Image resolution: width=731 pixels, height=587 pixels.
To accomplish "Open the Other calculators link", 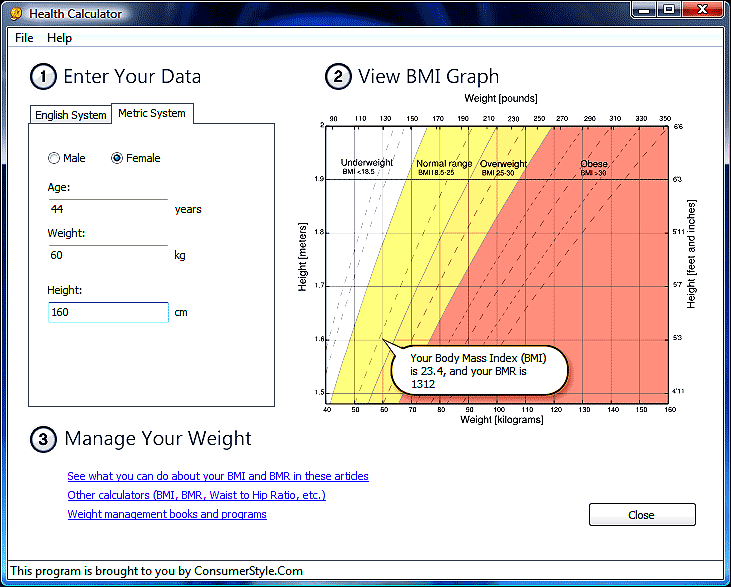I will click(x=196, y=495).
